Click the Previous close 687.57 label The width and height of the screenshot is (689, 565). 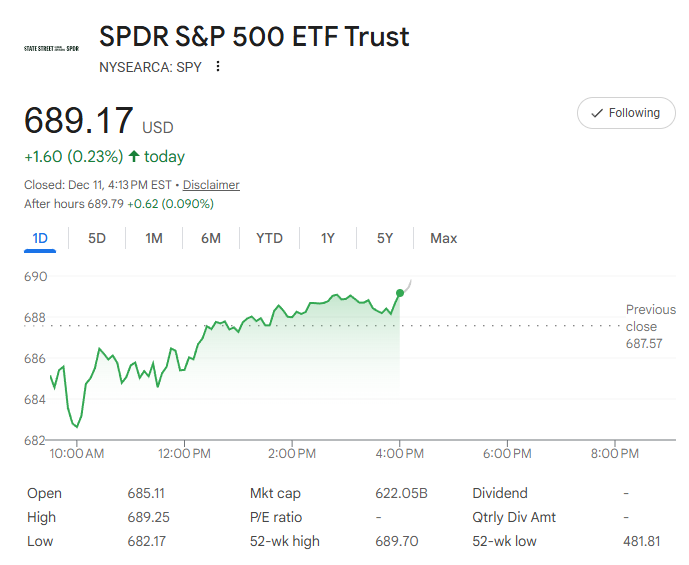[x=650, y=327]
